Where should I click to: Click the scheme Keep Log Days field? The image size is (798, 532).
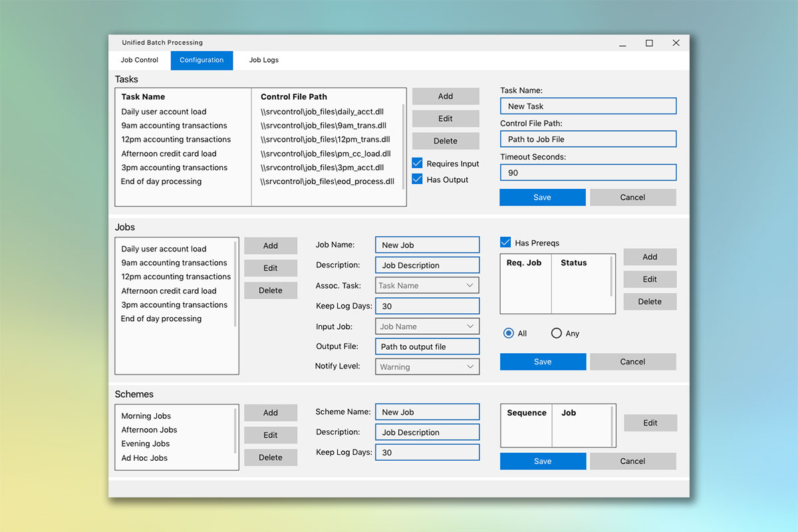(x=427, y=452)
